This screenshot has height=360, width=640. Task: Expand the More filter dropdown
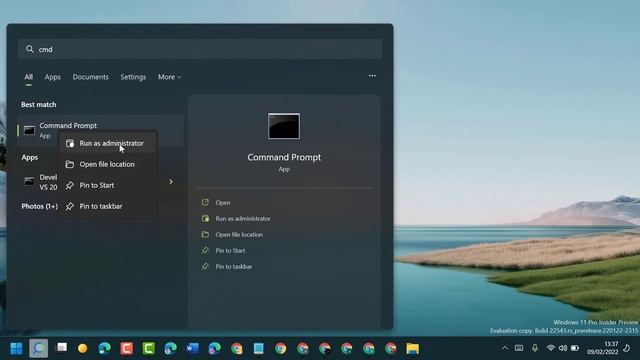point(169,77)
